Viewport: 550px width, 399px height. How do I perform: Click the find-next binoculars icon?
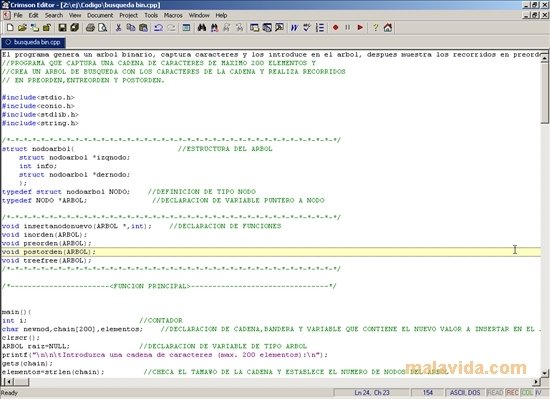(x=214, y=27)
